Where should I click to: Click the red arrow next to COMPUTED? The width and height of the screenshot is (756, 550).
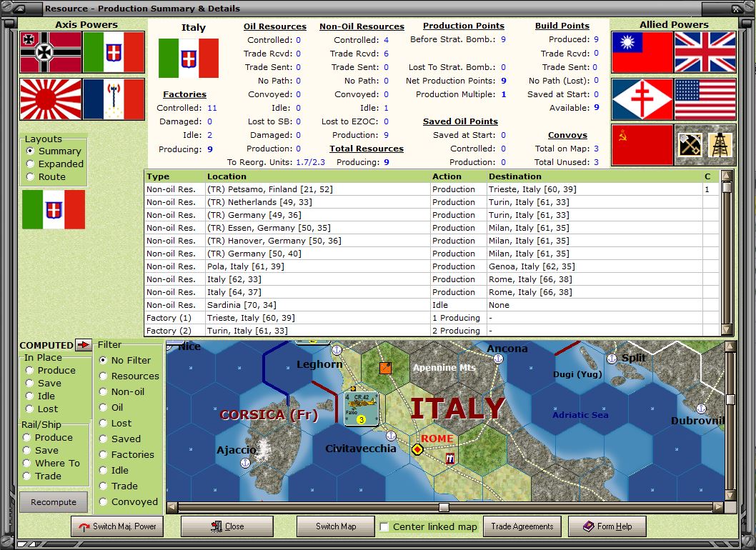[x=84, y=345]
